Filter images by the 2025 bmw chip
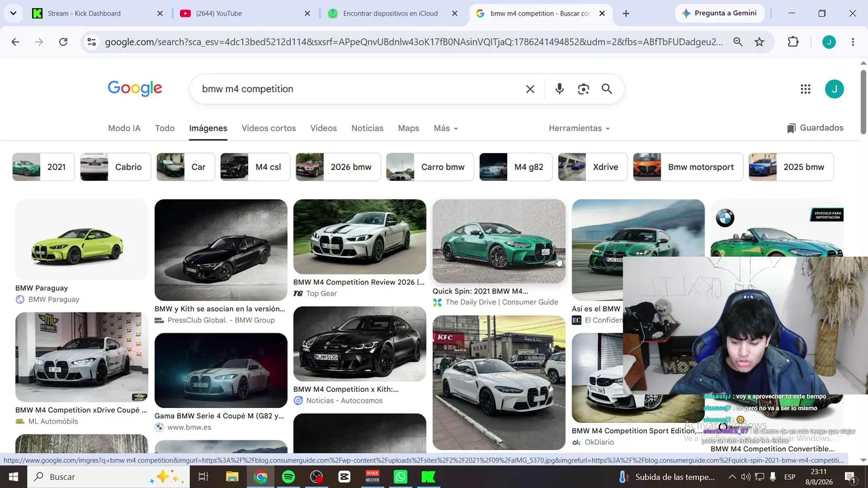868x488 pixels. click(x=791, y=167)
